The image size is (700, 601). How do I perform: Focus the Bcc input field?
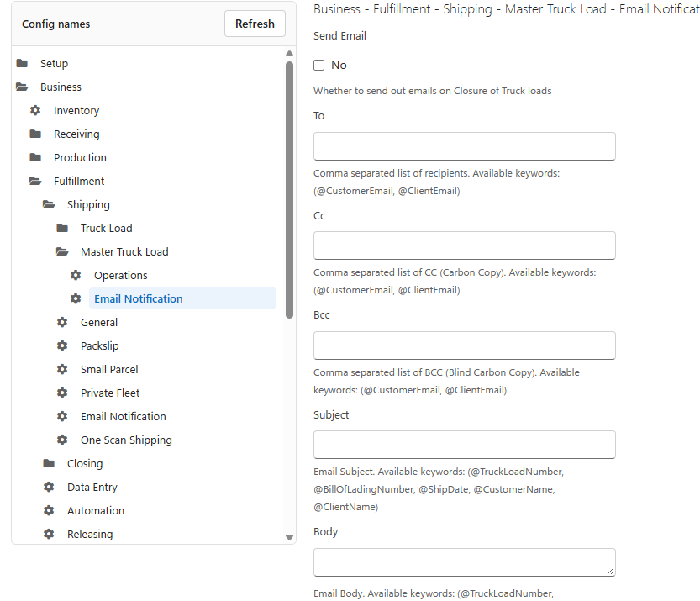click(x=464, y=345)
